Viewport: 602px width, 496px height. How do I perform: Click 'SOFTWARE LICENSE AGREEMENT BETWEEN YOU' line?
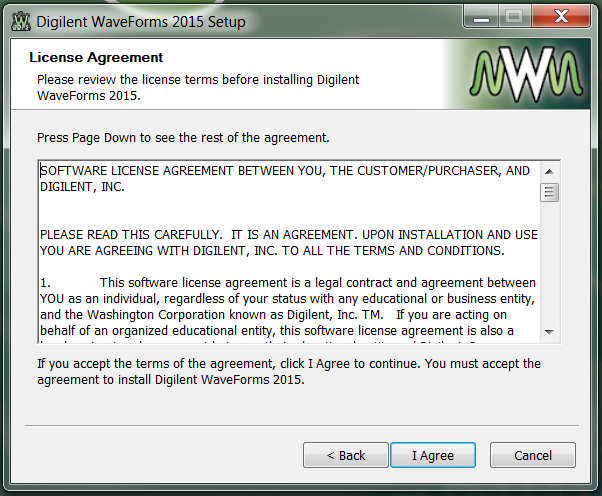(285, 179)
